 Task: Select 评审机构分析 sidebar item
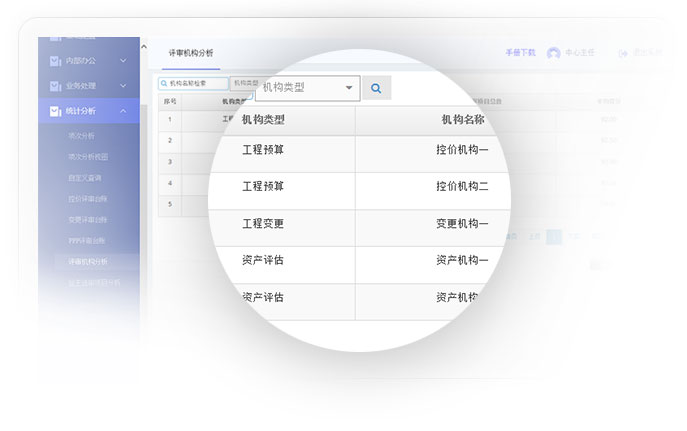88,261
